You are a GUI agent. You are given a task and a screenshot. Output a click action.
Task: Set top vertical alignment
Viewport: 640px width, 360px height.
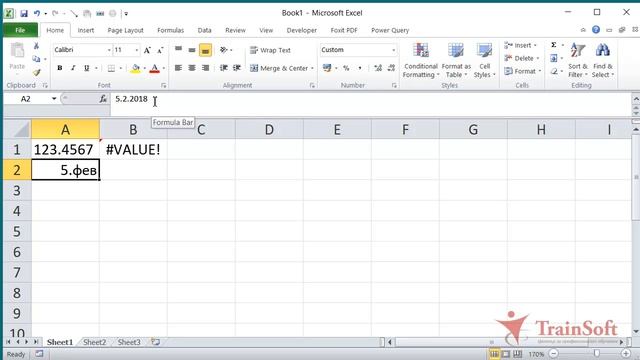tap(178, 50)
